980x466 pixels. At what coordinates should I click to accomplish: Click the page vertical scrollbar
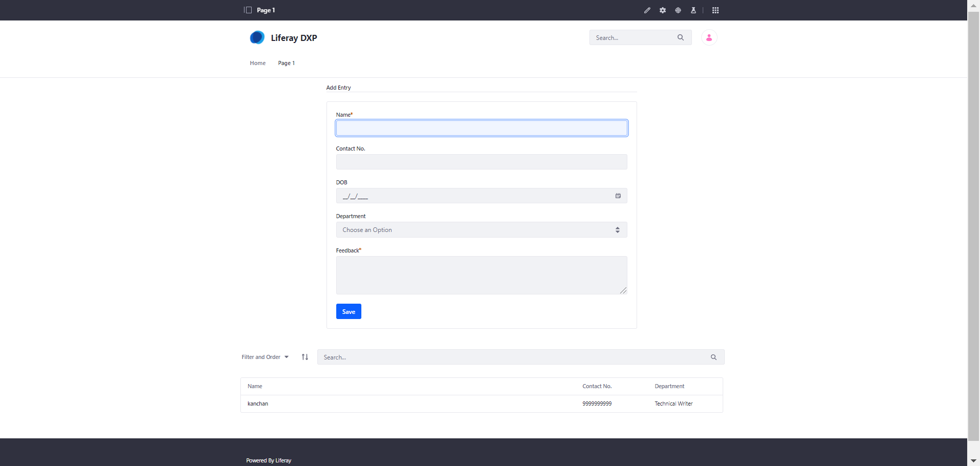coord(973,225)
